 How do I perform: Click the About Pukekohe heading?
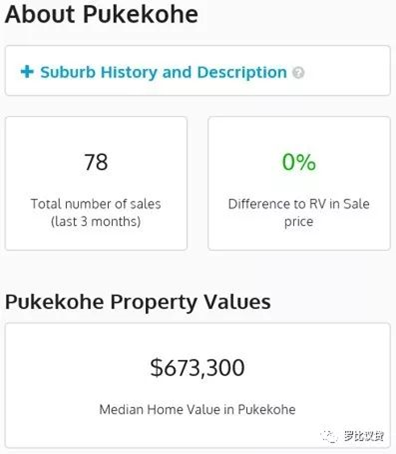pos(102,14)
